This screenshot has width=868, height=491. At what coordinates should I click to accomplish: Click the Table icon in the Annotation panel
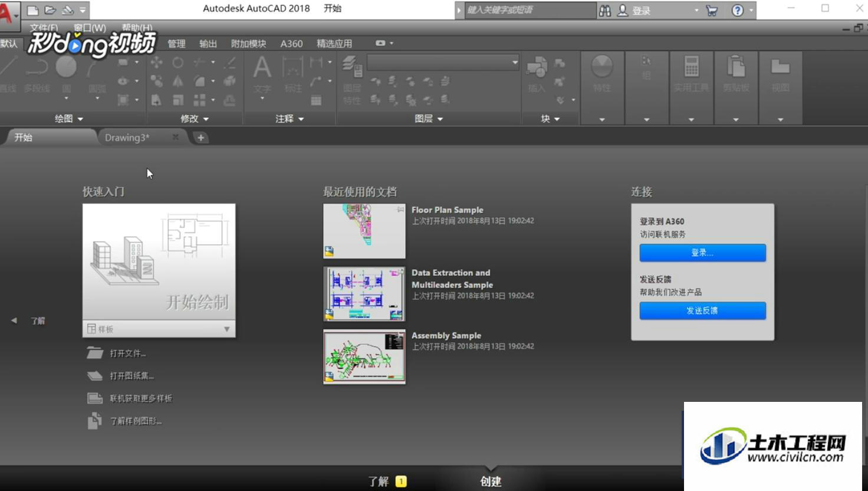pos(317,100)
